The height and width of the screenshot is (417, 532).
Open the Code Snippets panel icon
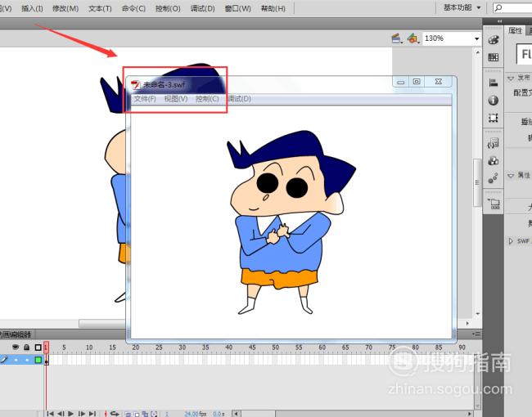493,143
